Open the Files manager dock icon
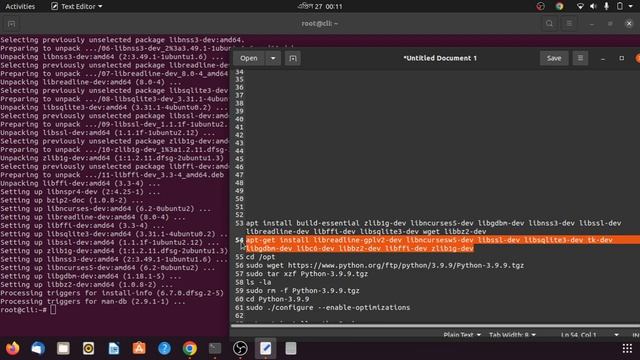 (63, 348)
